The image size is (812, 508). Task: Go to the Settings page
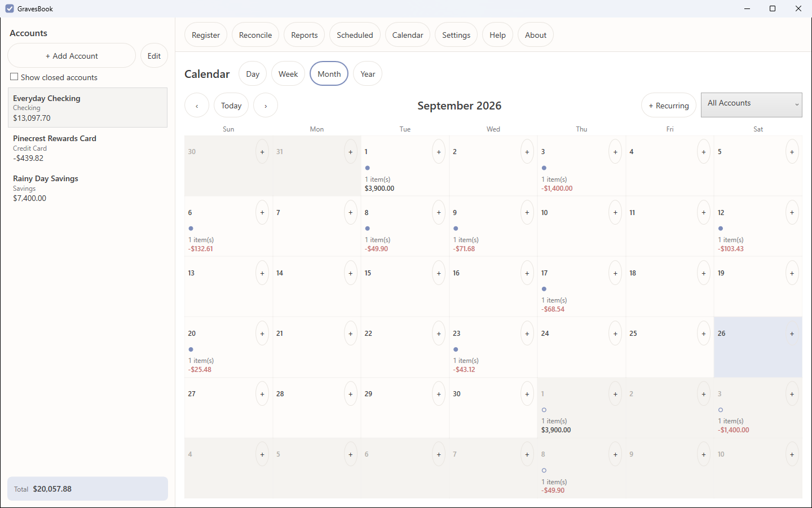point(456,35)
